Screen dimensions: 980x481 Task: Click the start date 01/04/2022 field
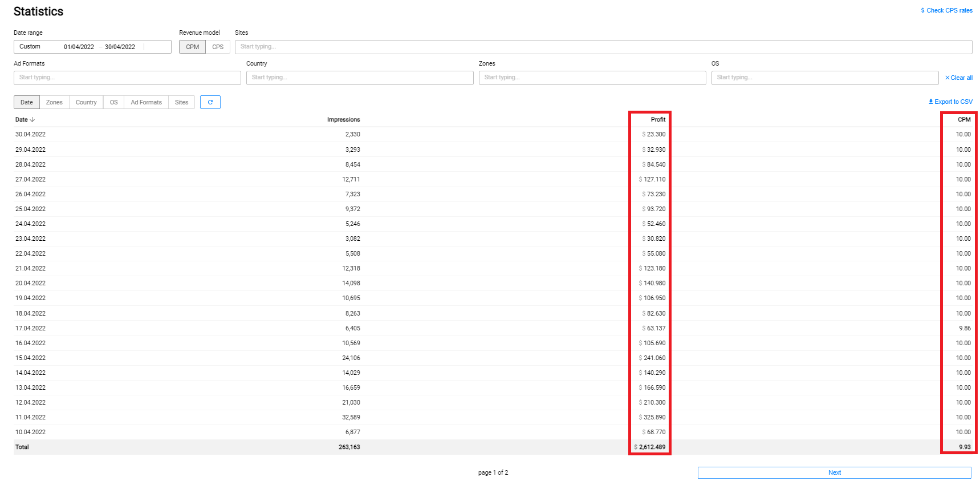pyautogui.click(x=79, y=47)
